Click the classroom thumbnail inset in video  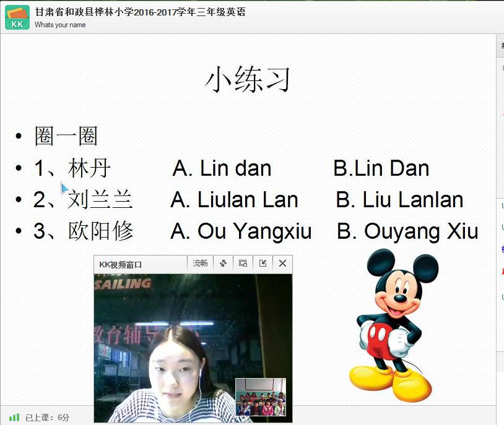[261, 397]
